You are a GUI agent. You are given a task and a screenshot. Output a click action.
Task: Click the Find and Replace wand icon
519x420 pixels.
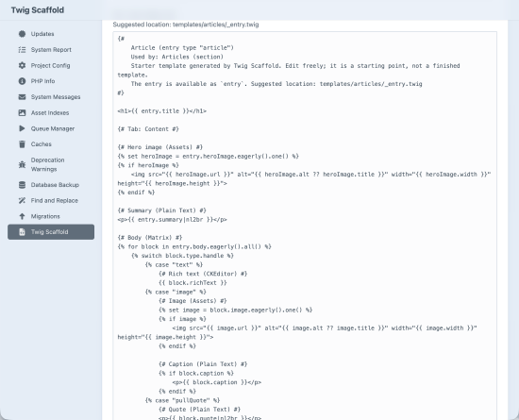pos(22,201)
